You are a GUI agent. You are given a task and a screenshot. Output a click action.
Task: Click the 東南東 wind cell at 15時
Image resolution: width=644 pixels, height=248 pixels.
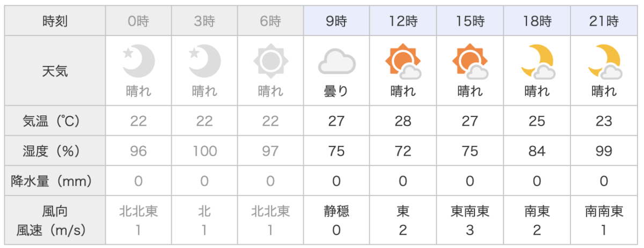point(470,220)
